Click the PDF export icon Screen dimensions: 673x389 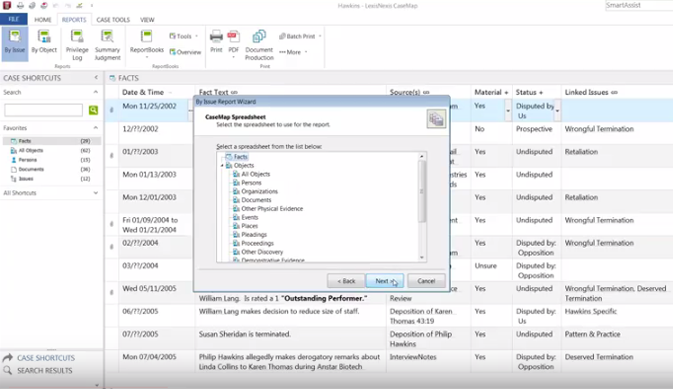coord(233,43)
